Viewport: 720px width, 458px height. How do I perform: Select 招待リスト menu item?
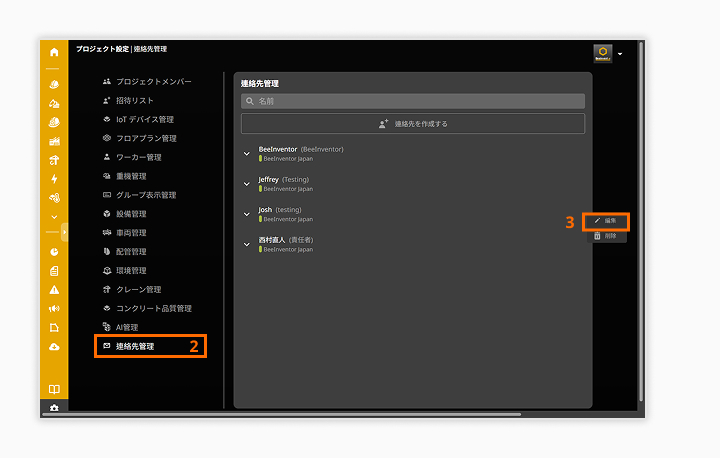tap(128, 100)
